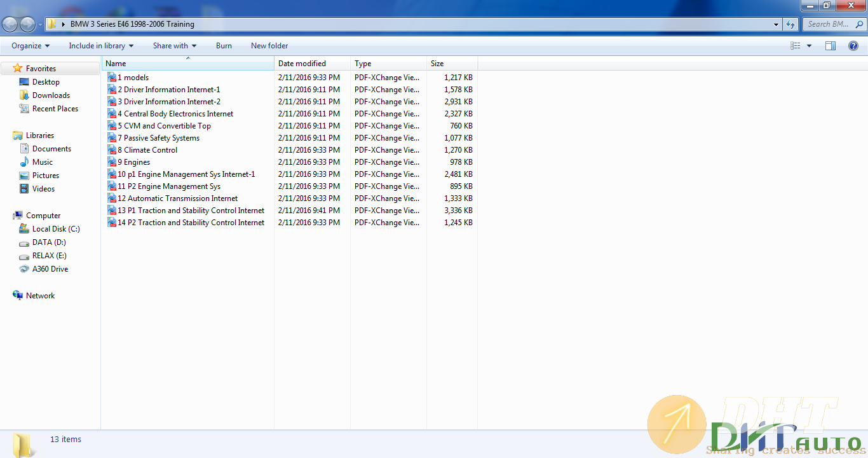Select 7 Passive Safety Systems file

158,138
